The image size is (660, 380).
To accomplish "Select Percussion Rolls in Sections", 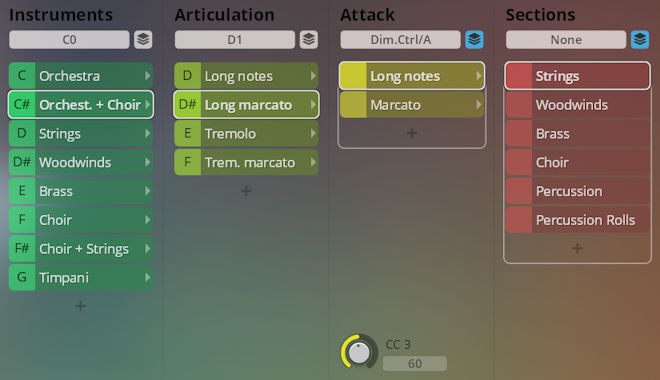I will pyautogui.click(x=577, y=220).
